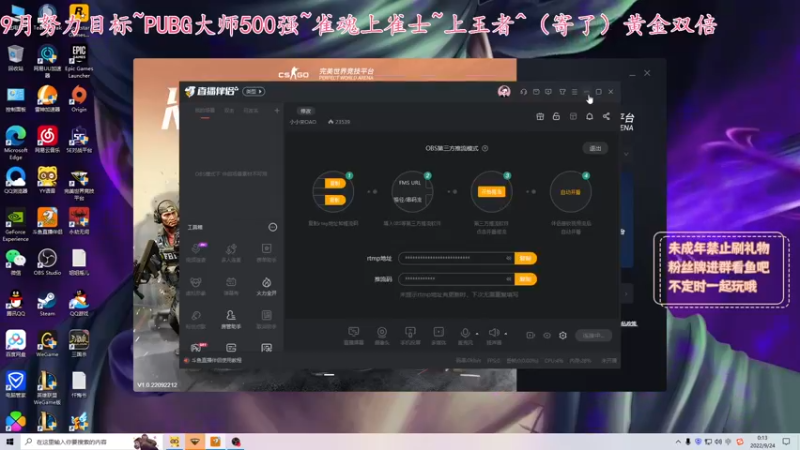Click the taskbar clock and date
Screen dimensions: 800x450
point(763,442)
